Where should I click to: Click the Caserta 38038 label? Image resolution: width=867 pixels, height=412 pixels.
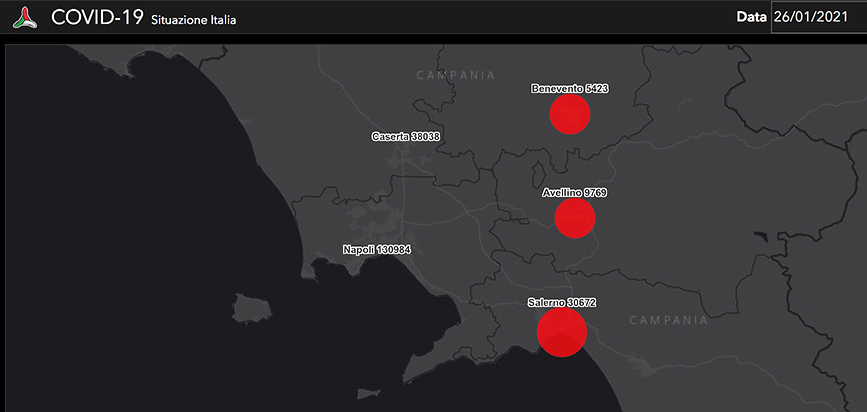[406, 137]
